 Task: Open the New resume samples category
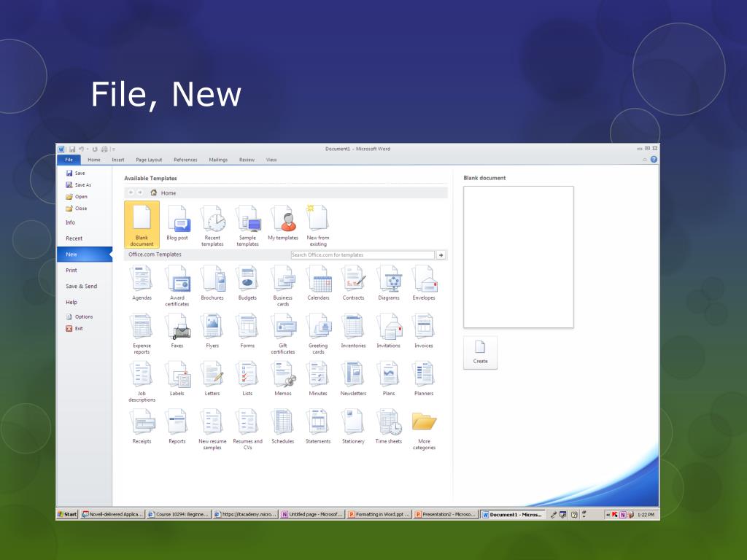pos(212,429)
